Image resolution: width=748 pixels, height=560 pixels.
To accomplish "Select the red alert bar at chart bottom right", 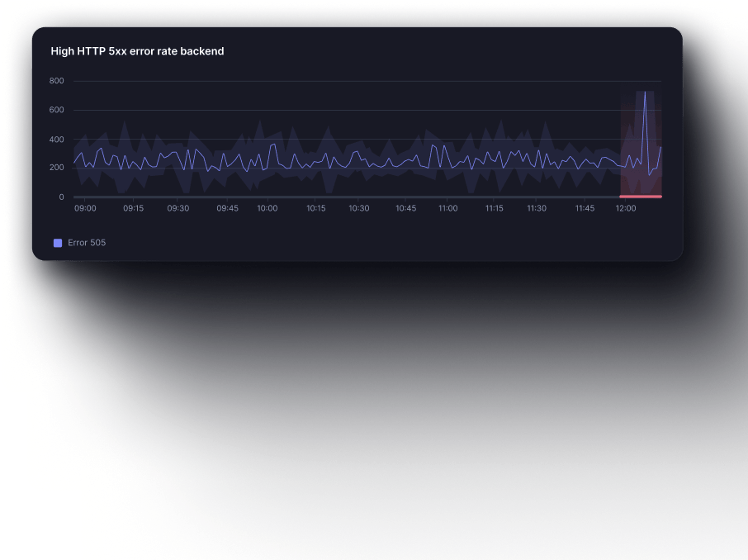I will (641, 197).
